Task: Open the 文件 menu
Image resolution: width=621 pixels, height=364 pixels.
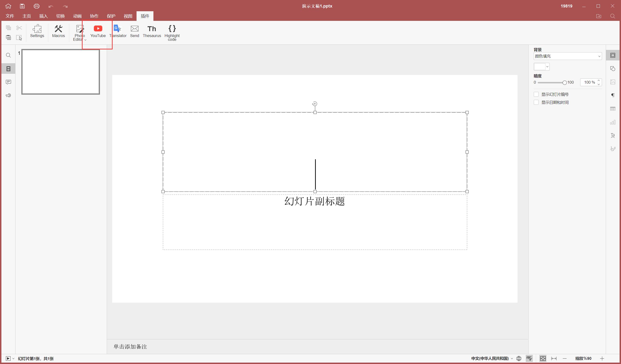Action: tap(10, 16)
